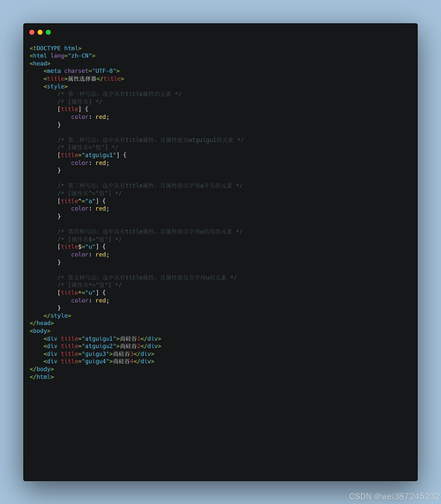Screen dimensions: 441x504
Task: Click the div with title atguigu1
Action: click(102, 338)
